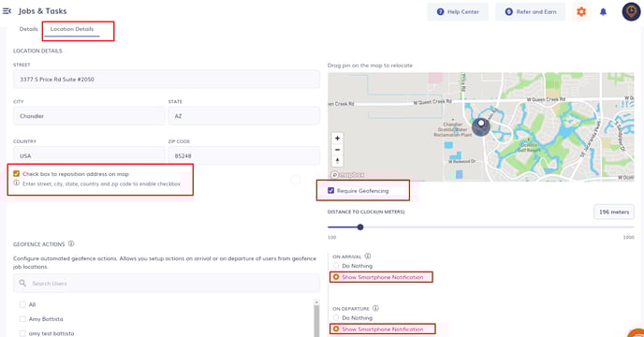Image resolution: width=644 pixels, height=337 pixels.
Task: Open Refer and Earn
Action: point(530,12)
